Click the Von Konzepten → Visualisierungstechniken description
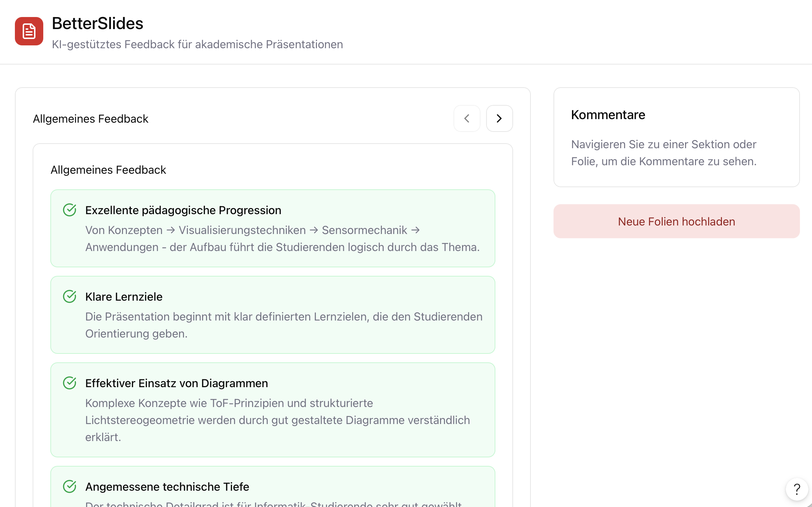This screenshot has width=812, height=507. click(283, 239)
